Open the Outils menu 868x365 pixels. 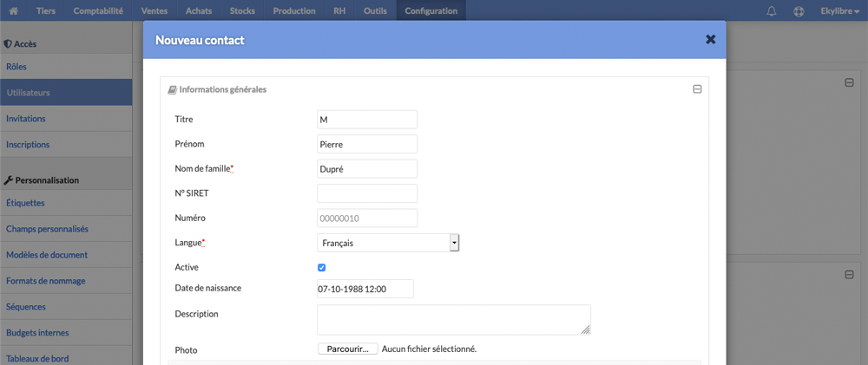375,11
